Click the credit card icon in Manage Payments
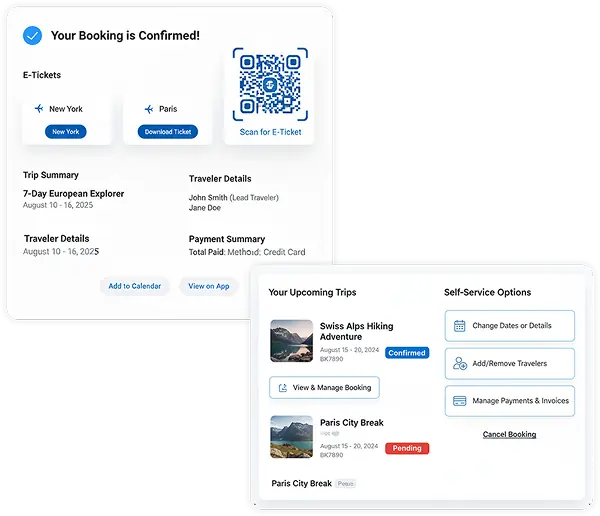The width and height of the screenshot is (600, 516). (459, 401)
